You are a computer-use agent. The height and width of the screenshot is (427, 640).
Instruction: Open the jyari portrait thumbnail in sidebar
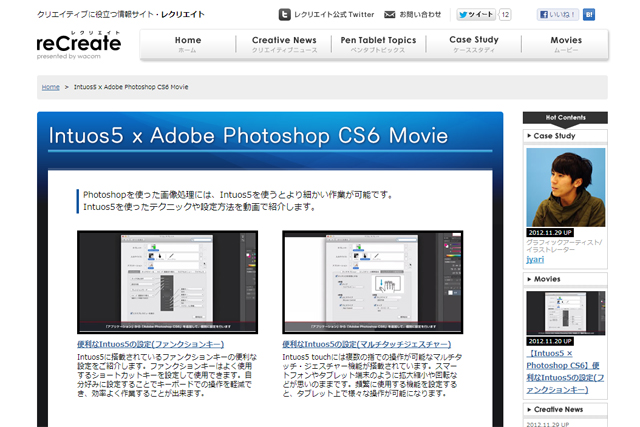point(566,187)
